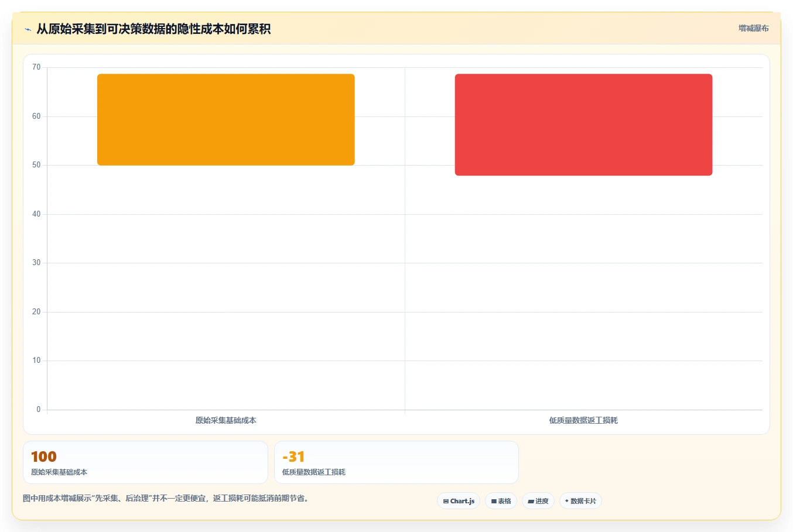This screenshot has height=532, width=793.
Task: Click the red 低质量数据返工损耗 bar
Action: 583,125
